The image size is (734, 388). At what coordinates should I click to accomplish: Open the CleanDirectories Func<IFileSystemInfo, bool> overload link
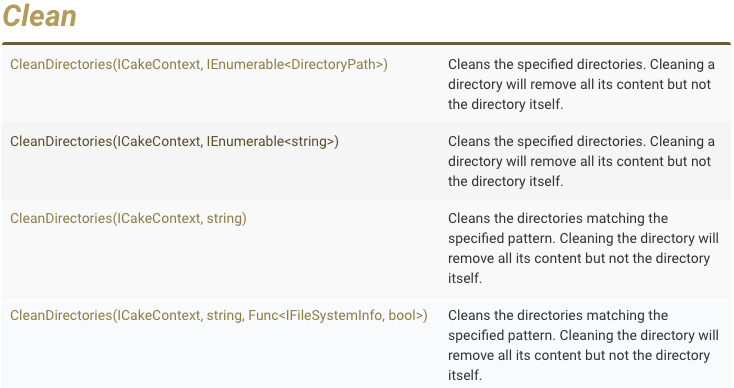219,315
